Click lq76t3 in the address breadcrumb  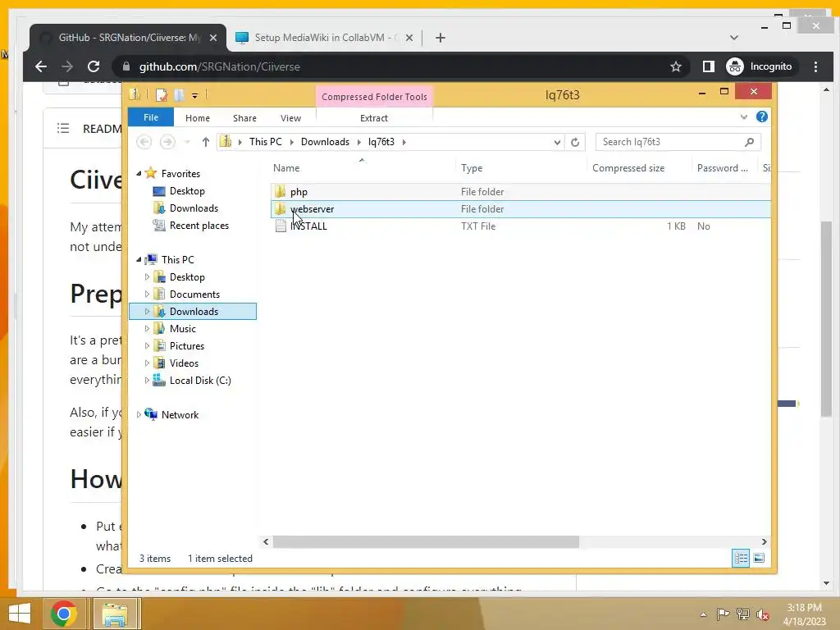point(381,142)
